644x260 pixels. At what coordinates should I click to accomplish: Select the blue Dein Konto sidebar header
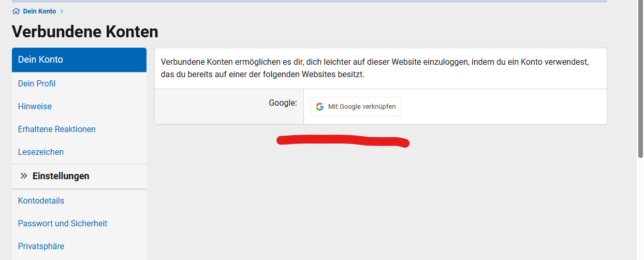coord(79,60)
